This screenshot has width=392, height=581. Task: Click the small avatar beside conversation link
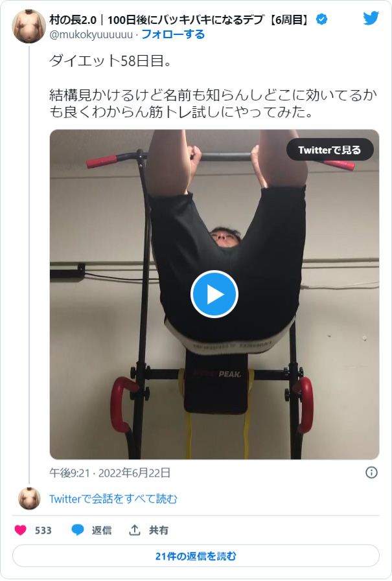29,498
